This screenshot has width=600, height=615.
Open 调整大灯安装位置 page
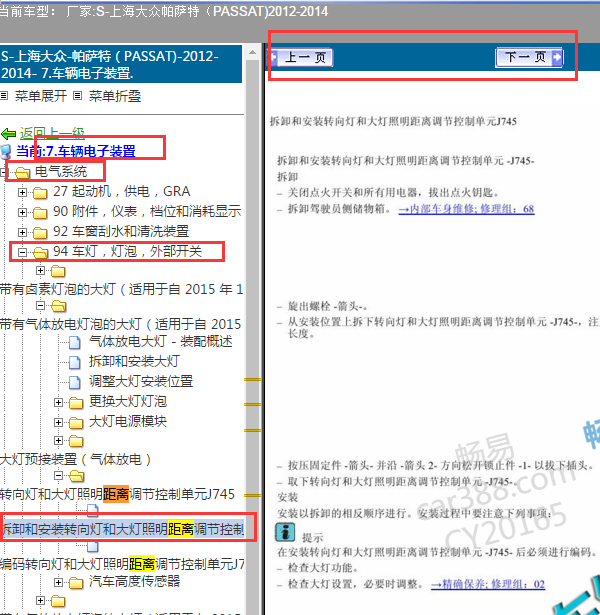pos(141,381)
